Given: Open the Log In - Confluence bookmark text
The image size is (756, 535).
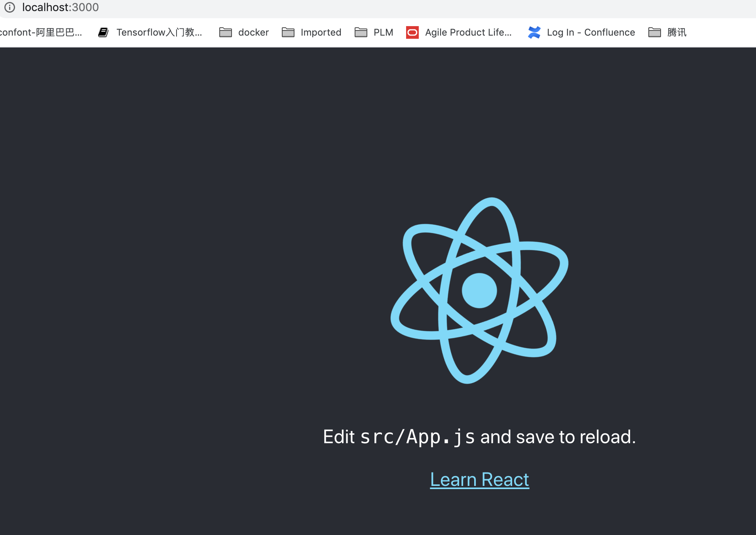Looking at the screenshot, I should [591, 32].
